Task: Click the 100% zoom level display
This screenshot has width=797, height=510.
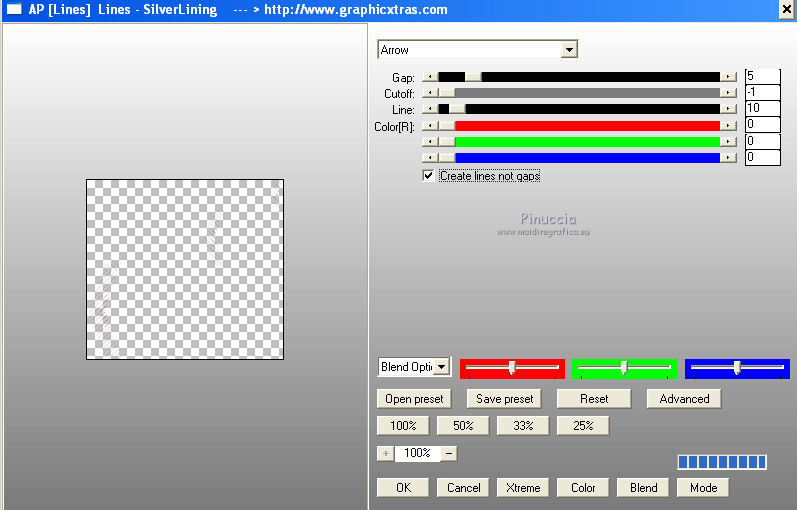Action: pos(417,453)
